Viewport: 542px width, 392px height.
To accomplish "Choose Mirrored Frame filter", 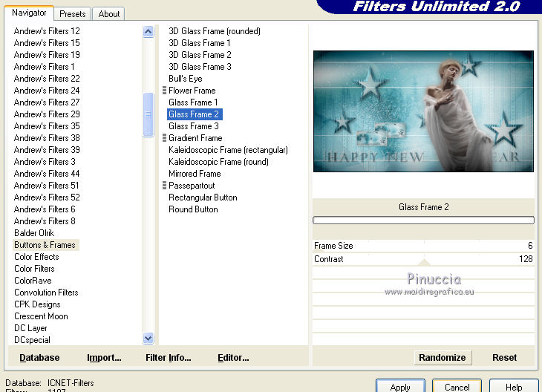I will tap(195, 174).
